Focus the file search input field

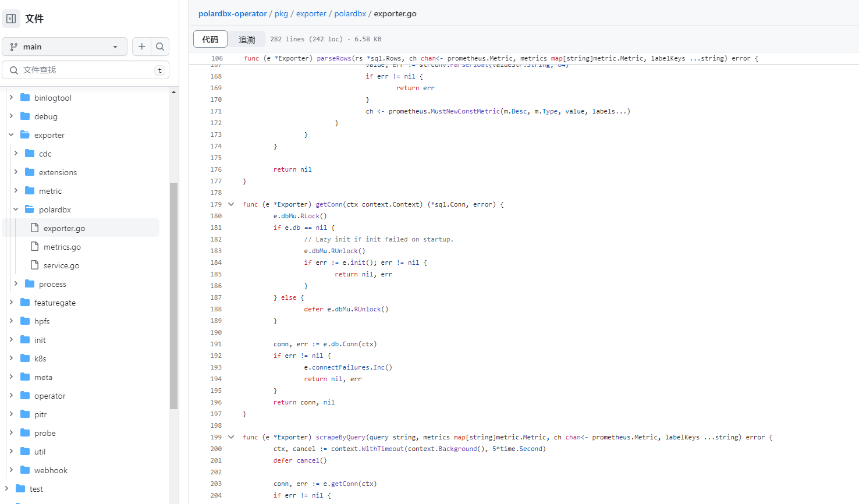coord(86,70)
